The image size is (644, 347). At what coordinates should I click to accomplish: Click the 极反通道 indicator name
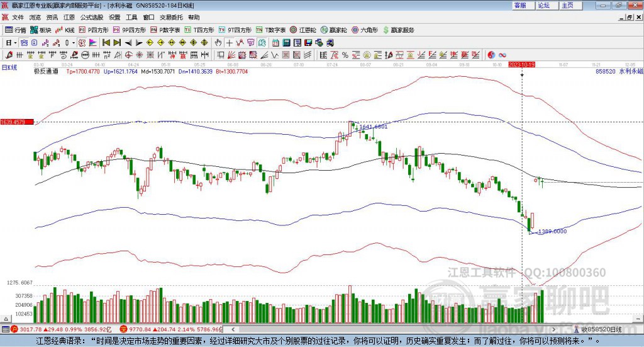46,71
